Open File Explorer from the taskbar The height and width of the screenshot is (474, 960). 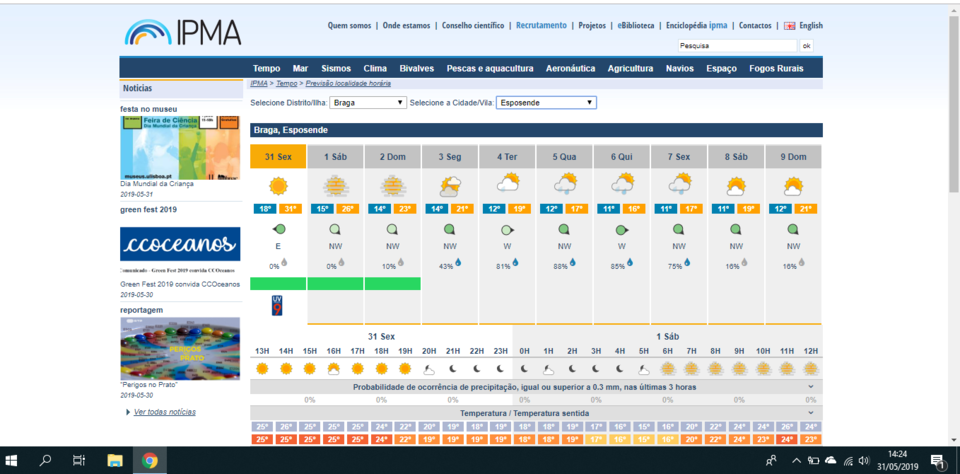pos(114,460)
